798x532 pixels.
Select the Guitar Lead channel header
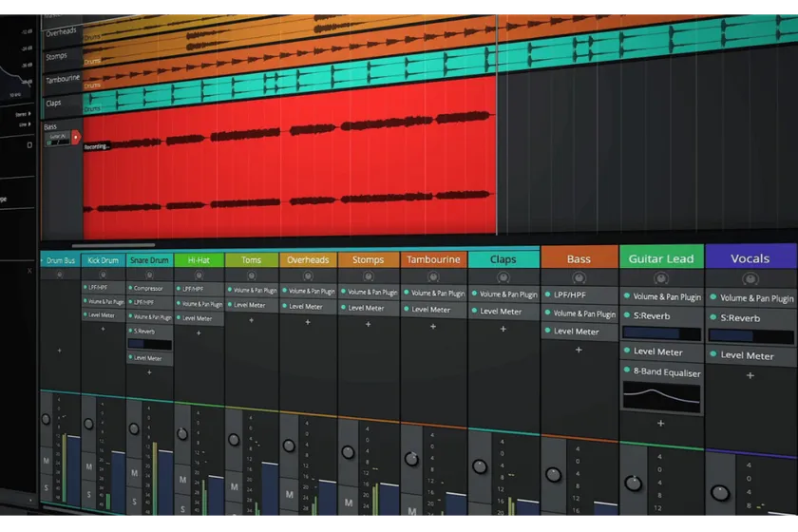tap(661, 258)
